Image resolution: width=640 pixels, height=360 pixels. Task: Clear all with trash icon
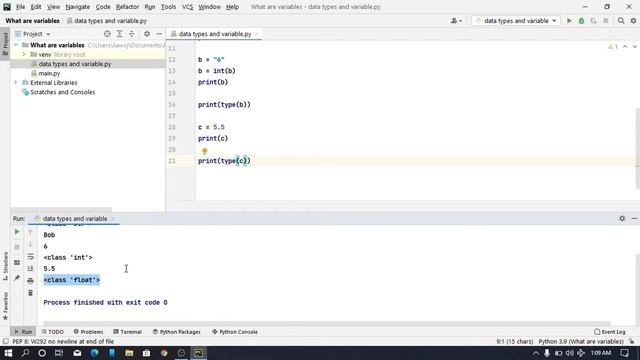click(x=30, y=293)
